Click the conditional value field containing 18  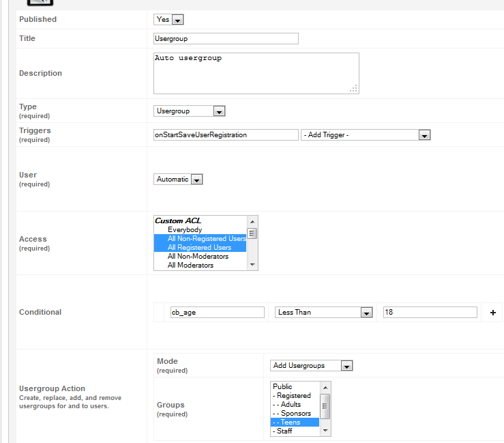point(430,313)
